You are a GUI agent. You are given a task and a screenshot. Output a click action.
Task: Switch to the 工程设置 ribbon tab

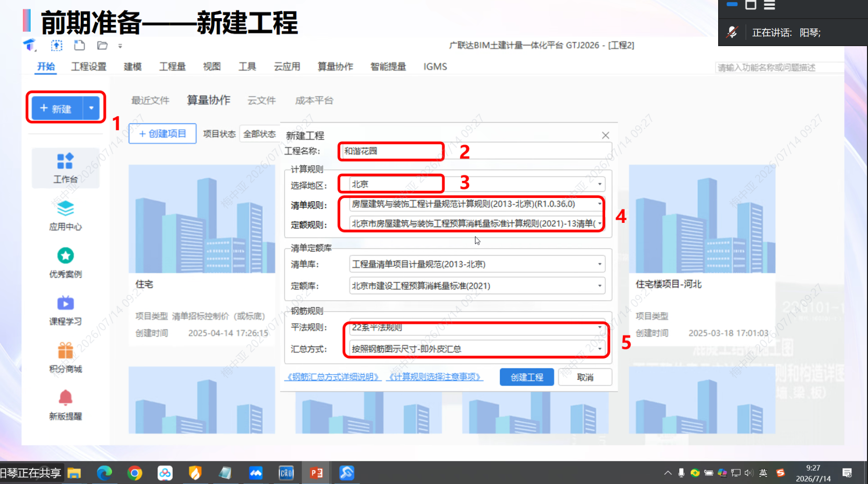(x=89, y=67)
